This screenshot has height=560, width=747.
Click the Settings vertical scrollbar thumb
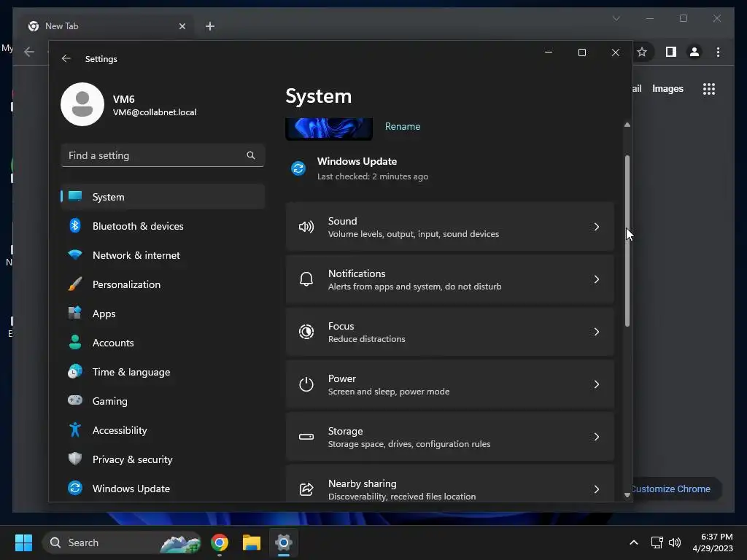point(627,241)
